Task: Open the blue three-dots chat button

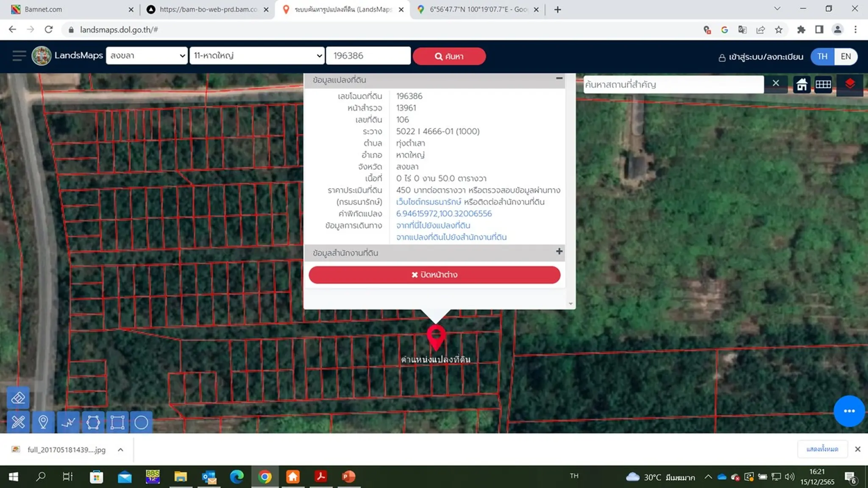Action: click(x=849, y=411)
